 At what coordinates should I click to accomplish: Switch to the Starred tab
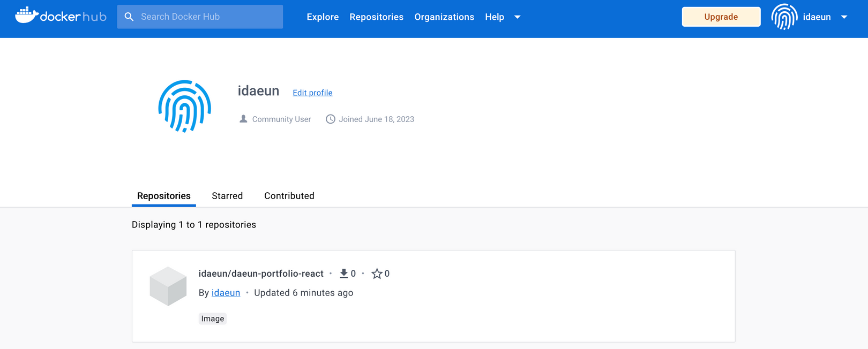click(x=227, y=196)
